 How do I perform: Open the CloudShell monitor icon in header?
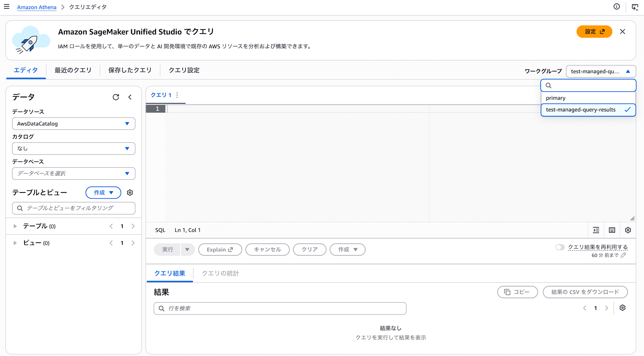(635, 7)
